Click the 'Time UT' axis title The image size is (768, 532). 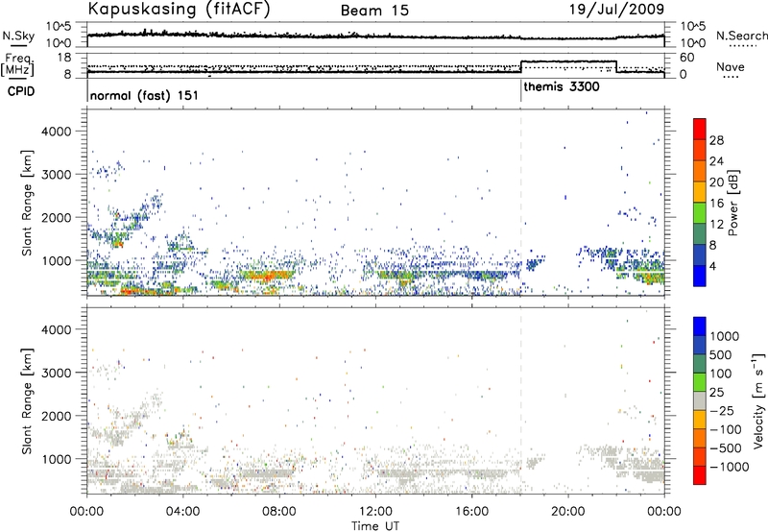(x=375, y=525)
